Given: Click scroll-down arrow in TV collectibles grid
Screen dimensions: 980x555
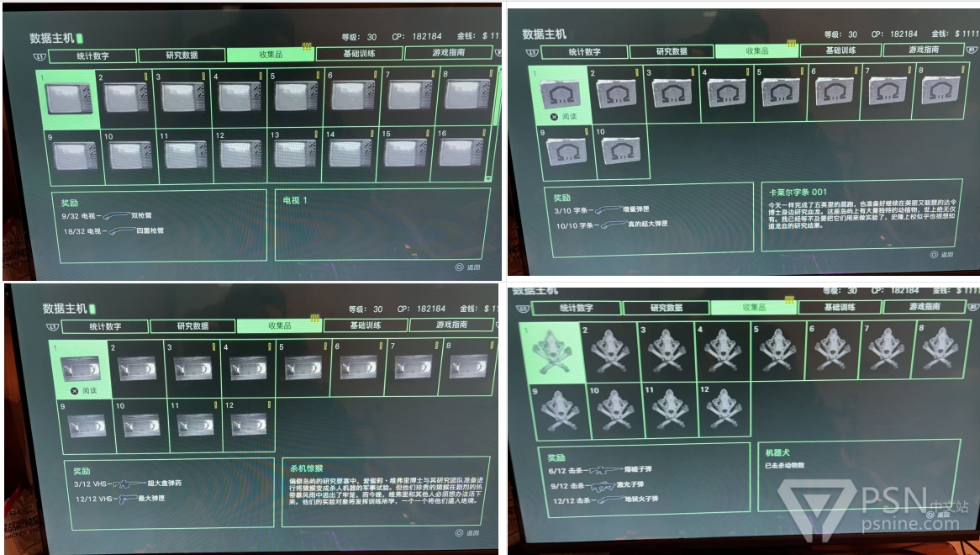Looking at the screenshot, I should coord(489,178).
